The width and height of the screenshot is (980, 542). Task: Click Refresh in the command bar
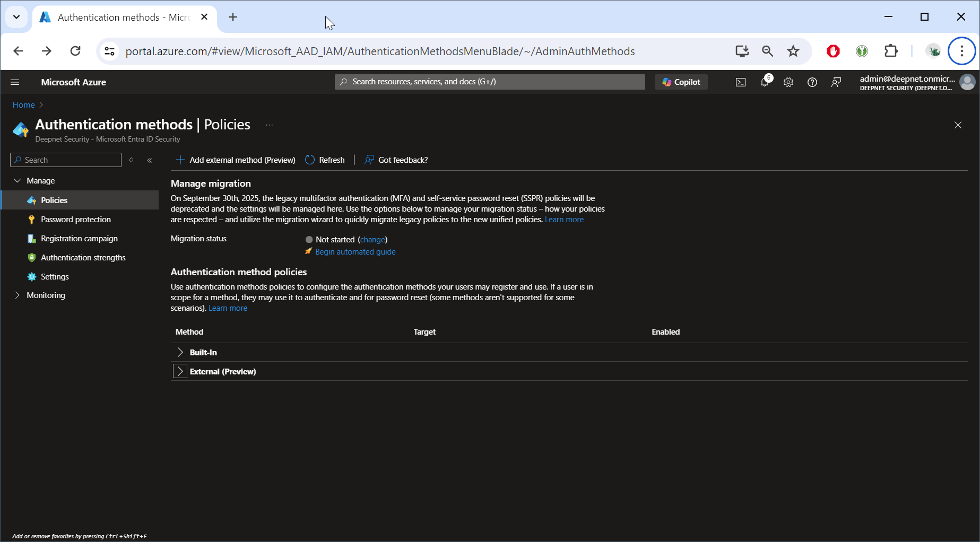[325, 160]
